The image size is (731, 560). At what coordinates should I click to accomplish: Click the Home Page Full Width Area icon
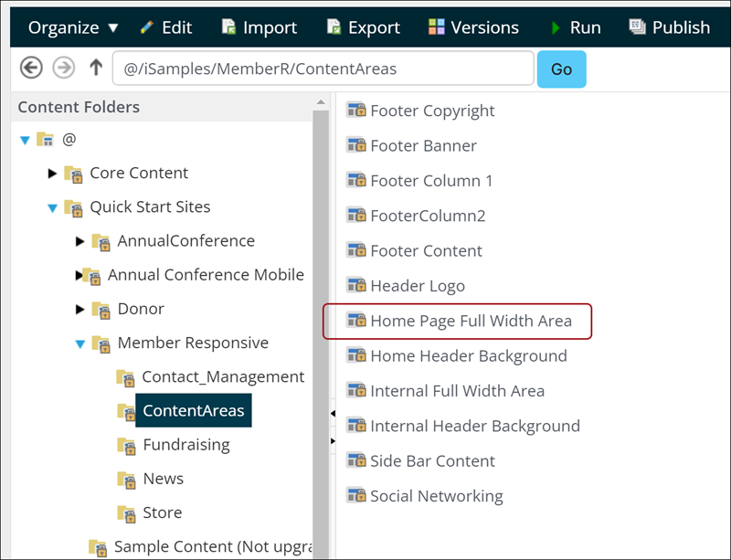pyautogui.click(x=356, y=320)
